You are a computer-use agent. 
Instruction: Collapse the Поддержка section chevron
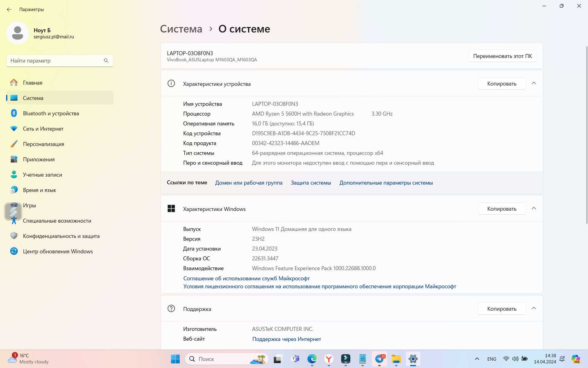[534, 309]
